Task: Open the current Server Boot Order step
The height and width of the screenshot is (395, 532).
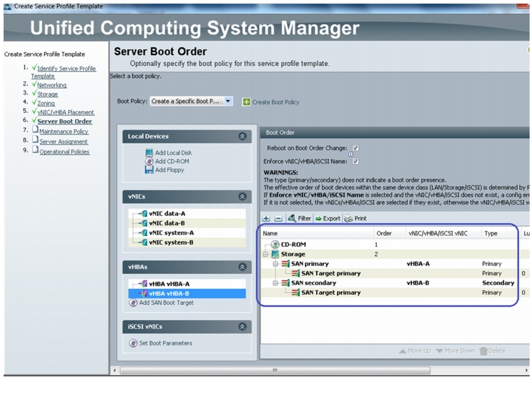Action: 64,121
